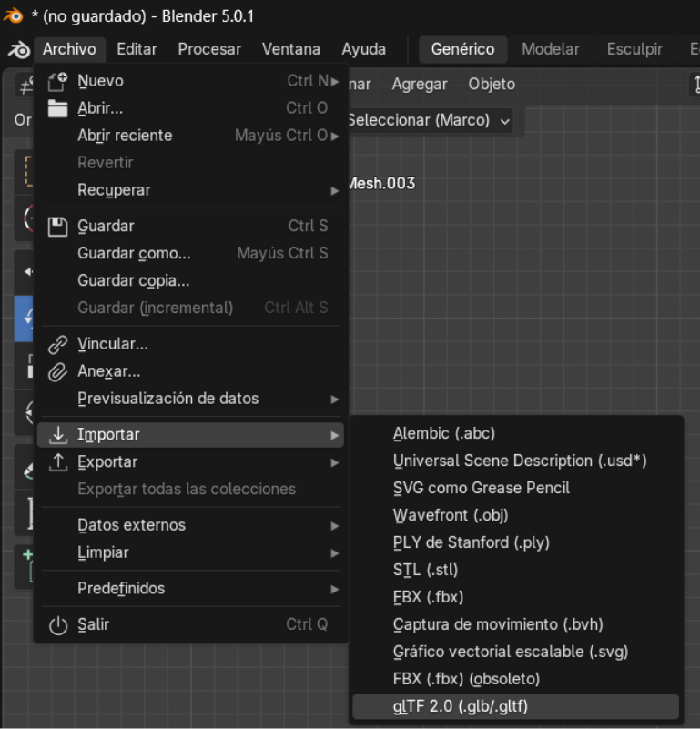Open the Ventana menu
700x729 pixels.
[291, 49]
